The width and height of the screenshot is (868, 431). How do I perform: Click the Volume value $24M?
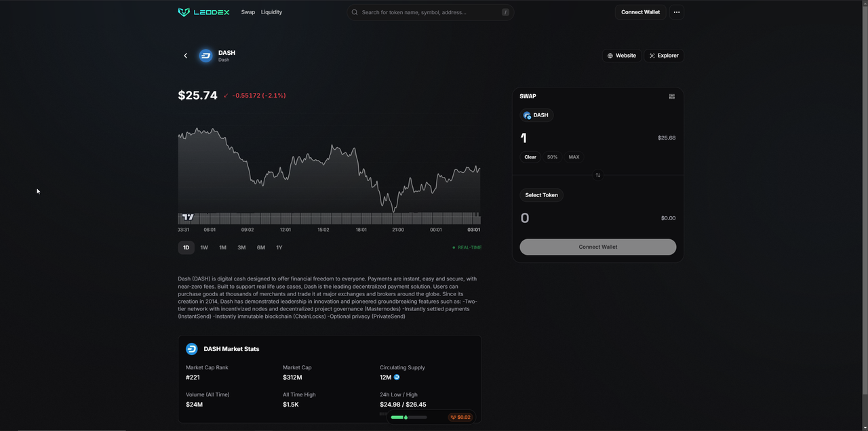click(x=194, y=405)
